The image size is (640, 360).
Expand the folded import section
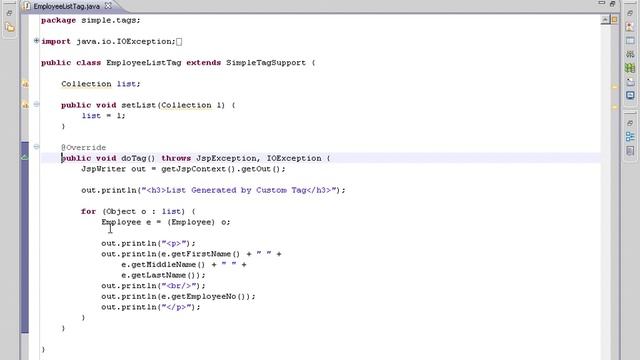[36, 41]
